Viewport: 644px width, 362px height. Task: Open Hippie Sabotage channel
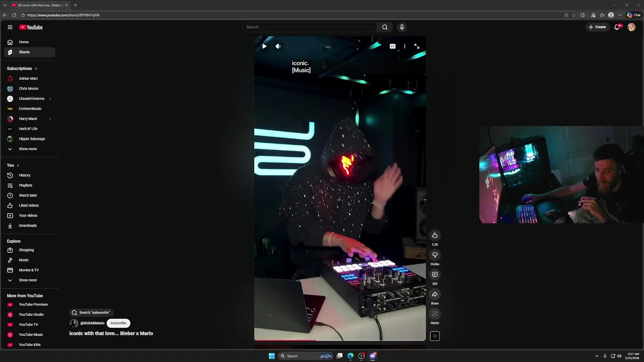[30, 139]
